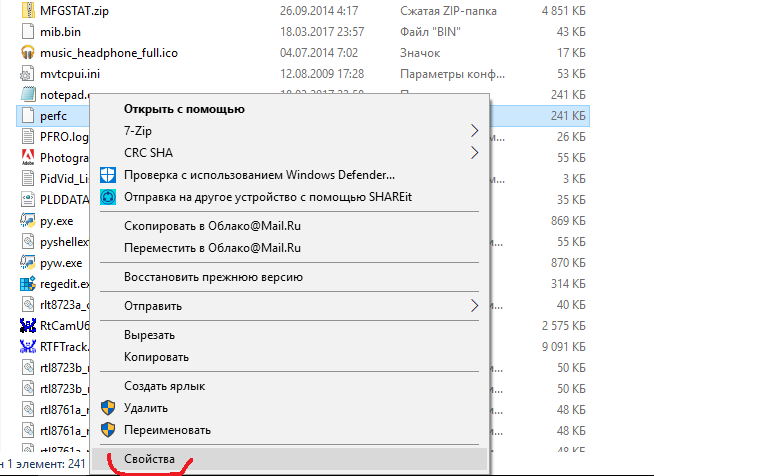Viewport: 770px width, 476px height.
Task: Click the size 9 091 КБ
Action: tap(564, 347)
